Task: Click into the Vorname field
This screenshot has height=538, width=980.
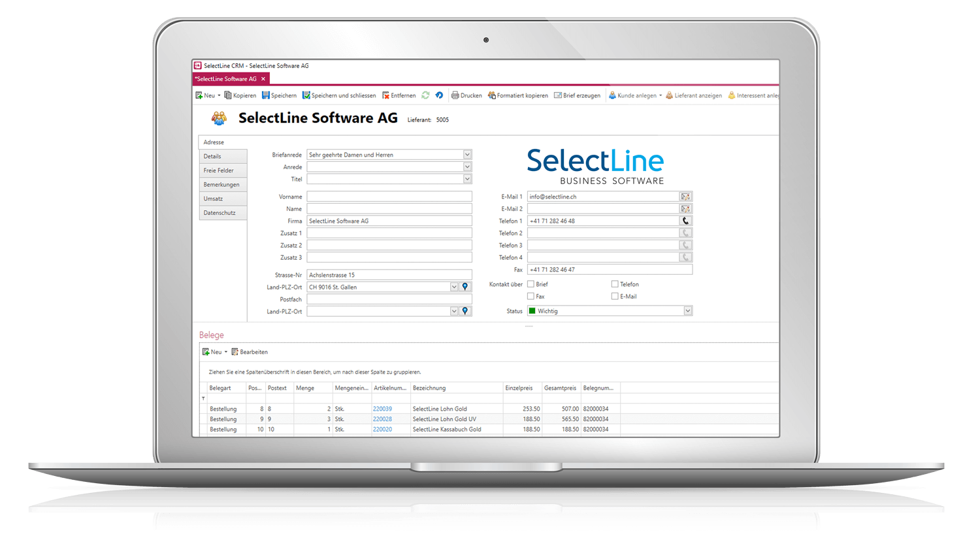Action: 389,197
